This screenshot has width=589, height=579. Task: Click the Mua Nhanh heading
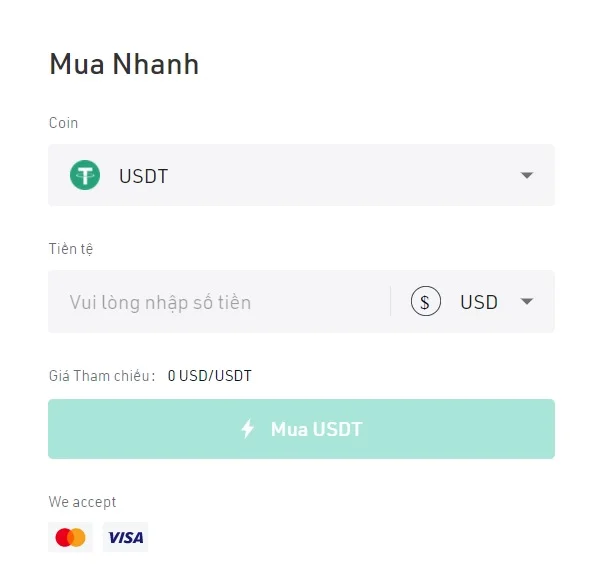point(124,64)
